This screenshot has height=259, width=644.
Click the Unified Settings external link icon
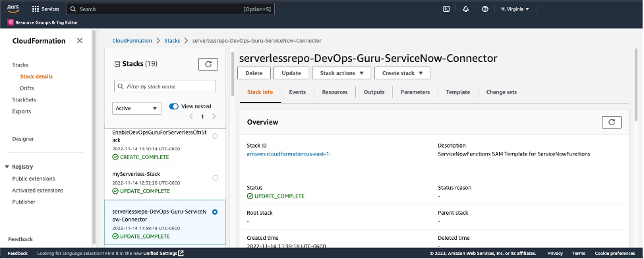pos(181,253)
